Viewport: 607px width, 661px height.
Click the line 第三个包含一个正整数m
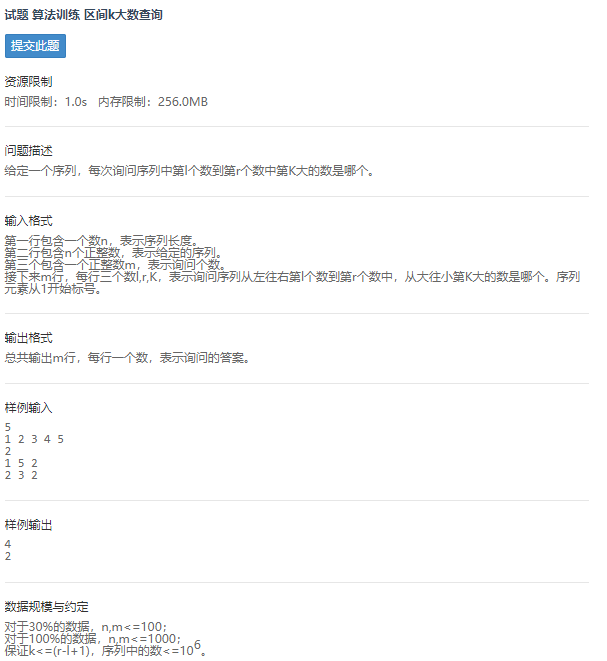click(115, 264)
